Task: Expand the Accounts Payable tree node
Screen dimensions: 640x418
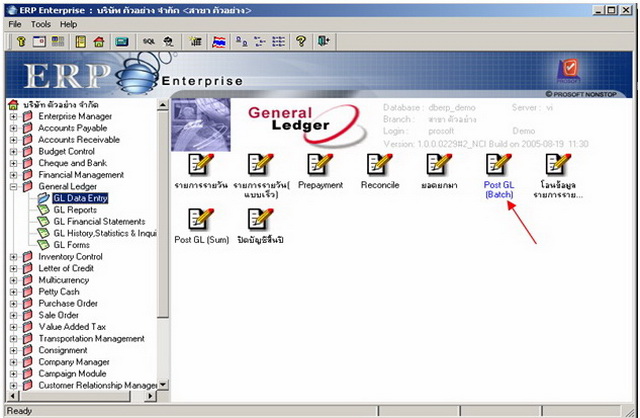Action: pyautogui.click(x=13, y=128)
